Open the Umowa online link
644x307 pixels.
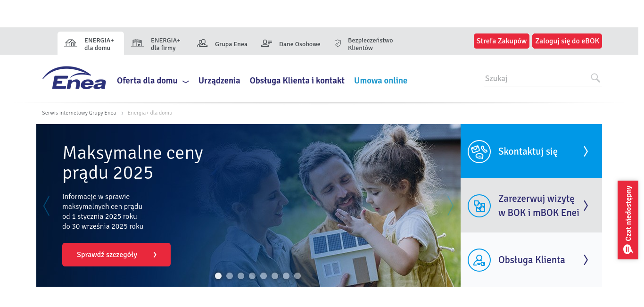coord(380,81)
